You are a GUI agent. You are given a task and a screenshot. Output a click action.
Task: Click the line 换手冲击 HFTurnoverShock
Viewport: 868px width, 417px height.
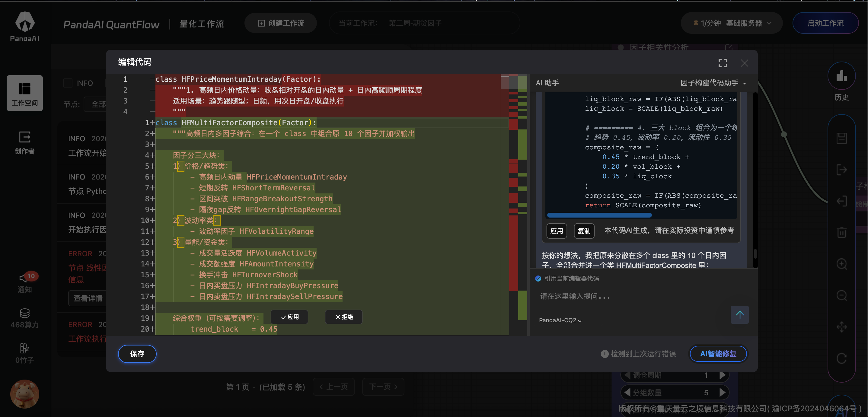pyautogui.click(x=244, y=275)
